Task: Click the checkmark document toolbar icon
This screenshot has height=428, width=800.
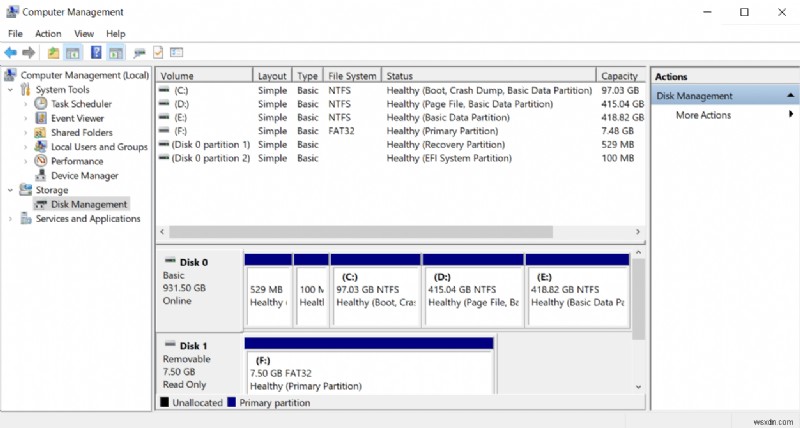Action: pos(158,52)
